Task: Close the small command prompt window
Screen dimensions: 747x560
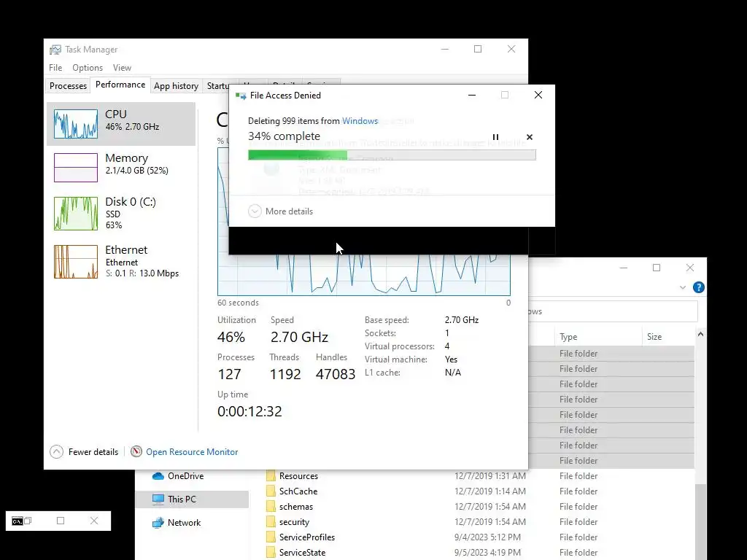Action: [x=94, y=521]
